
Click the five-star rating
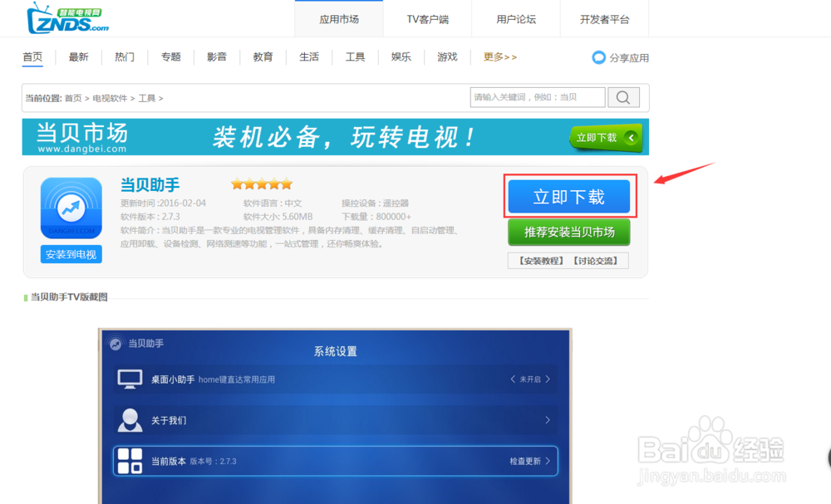pyautogui.click(x=262, y=184)
